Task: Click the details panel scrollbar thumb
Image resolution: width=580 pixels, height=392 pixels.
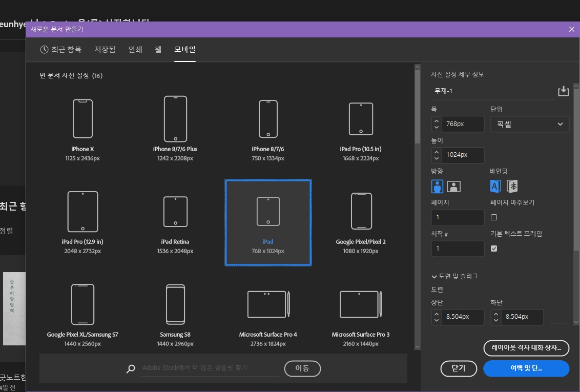Action: (x=576, y=170)
